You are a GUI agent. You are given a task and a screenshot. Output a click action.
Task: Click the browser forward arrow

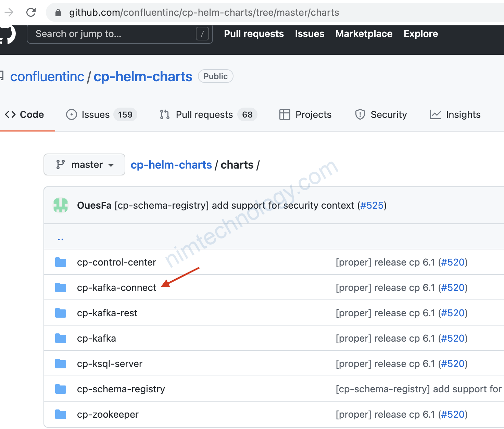9,13
